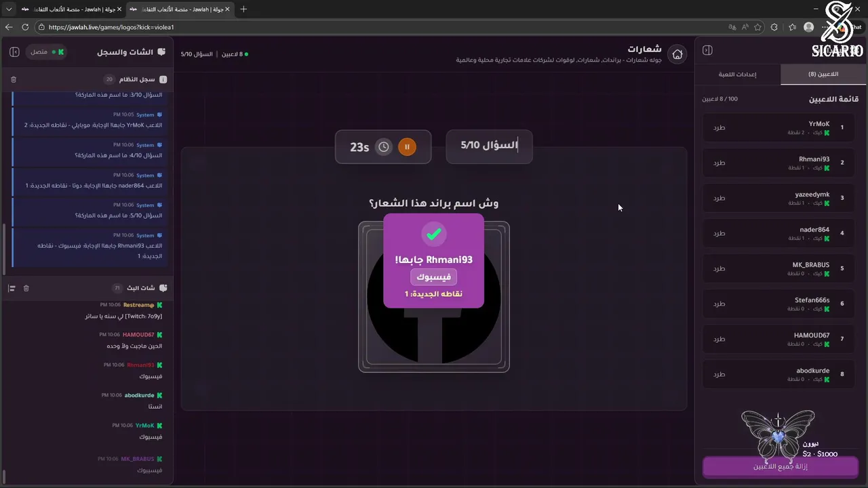Click the green checkmark on the answer popup
This screenshot has height=488, width=868.
coord(433,234)
